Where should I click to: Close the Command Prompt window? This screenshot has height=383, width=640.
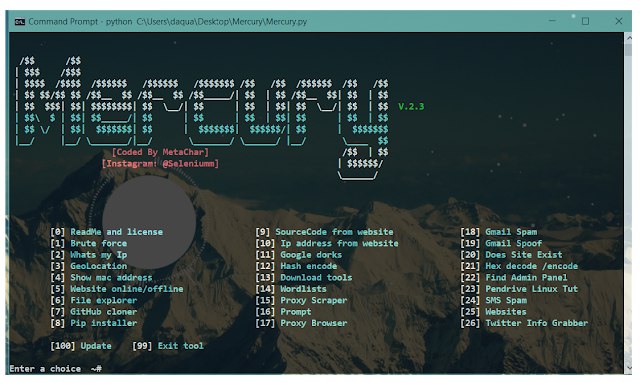coord(619,21)
